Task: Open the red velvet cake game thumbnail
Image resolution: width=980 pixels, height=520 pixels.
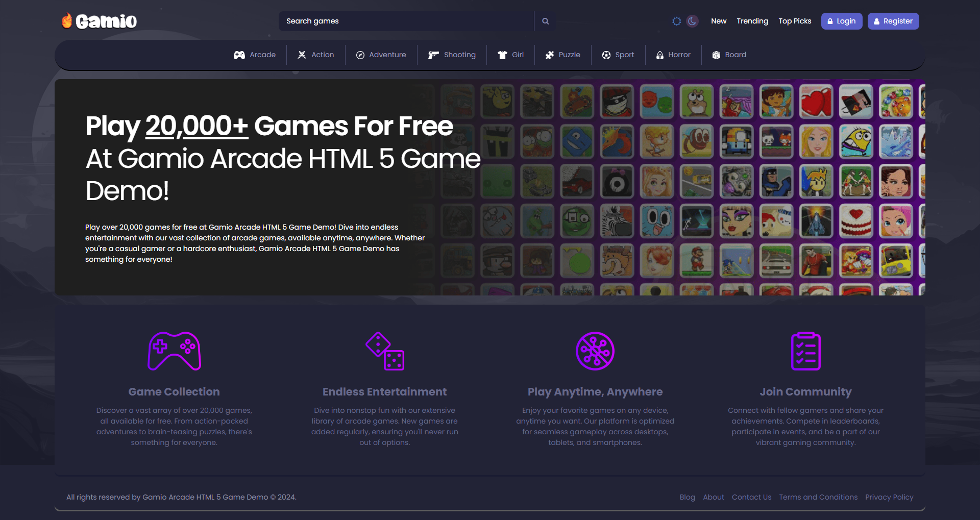Action: tap(856, 220)
